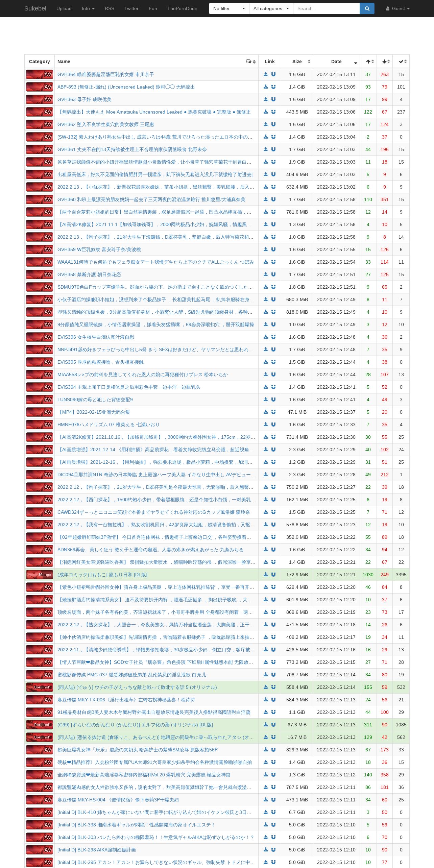This screenshot has height=868, width=434.
Task: Sort by seeders up-arrow column header
Action: tap(368, 62)
